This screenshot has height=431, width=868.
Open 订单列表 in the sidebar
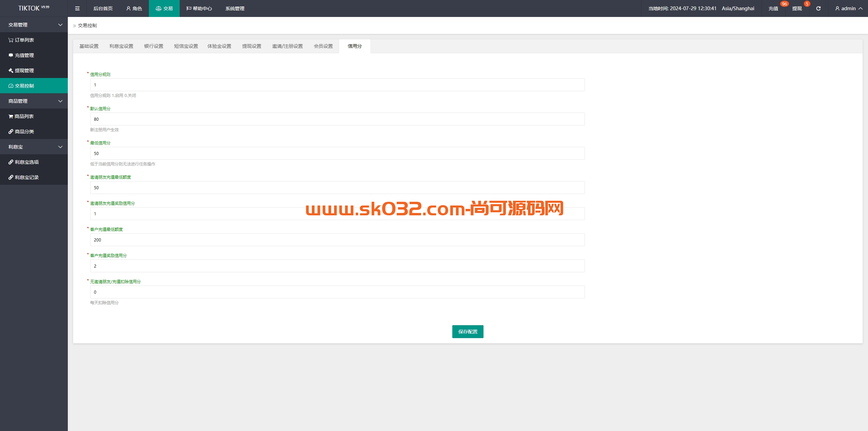tap(34, 40)
